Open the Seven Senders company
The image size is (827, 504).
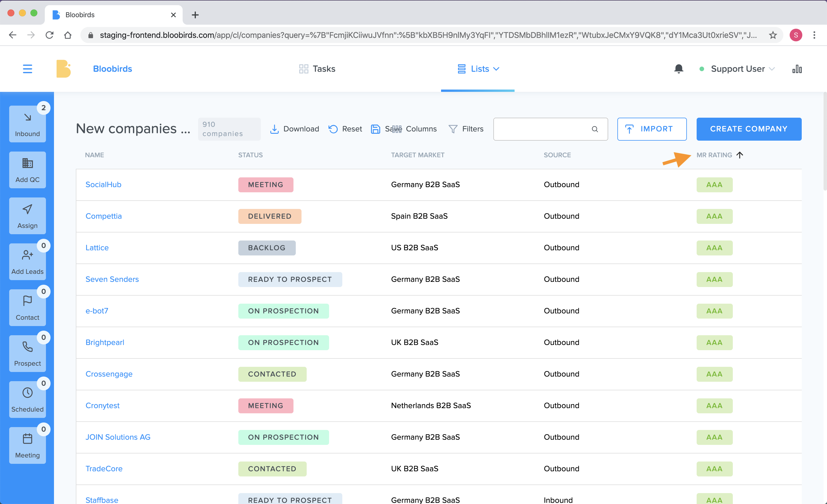coord(112,279)
